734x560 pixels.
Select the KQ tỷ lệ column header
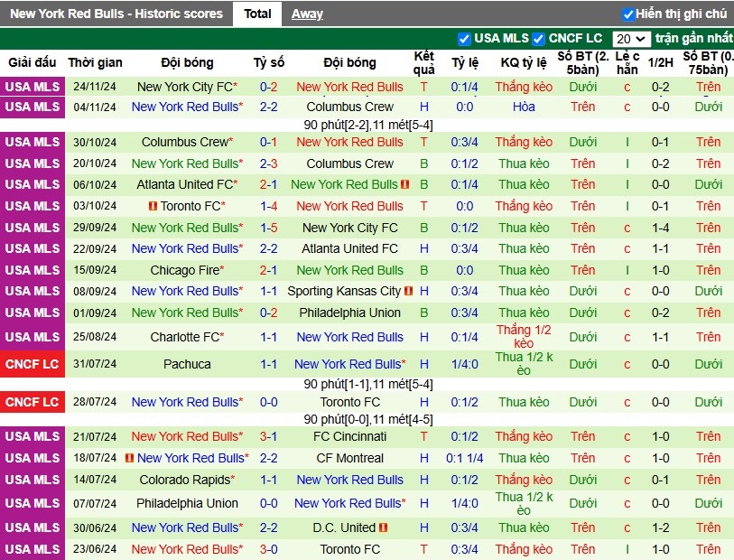(524, 62)
